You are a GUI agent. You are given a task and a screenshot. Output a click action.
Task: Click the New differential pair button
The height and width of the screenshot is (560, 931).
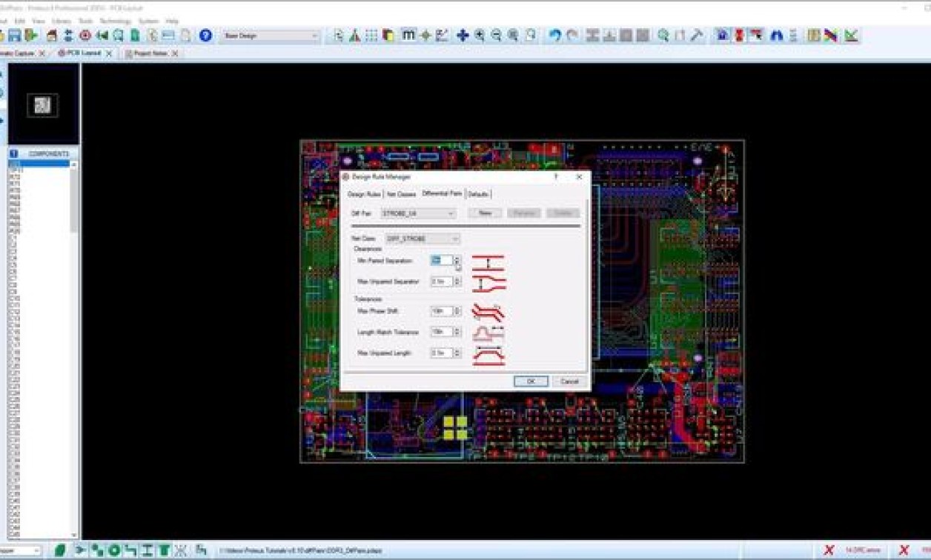(485, 213)
